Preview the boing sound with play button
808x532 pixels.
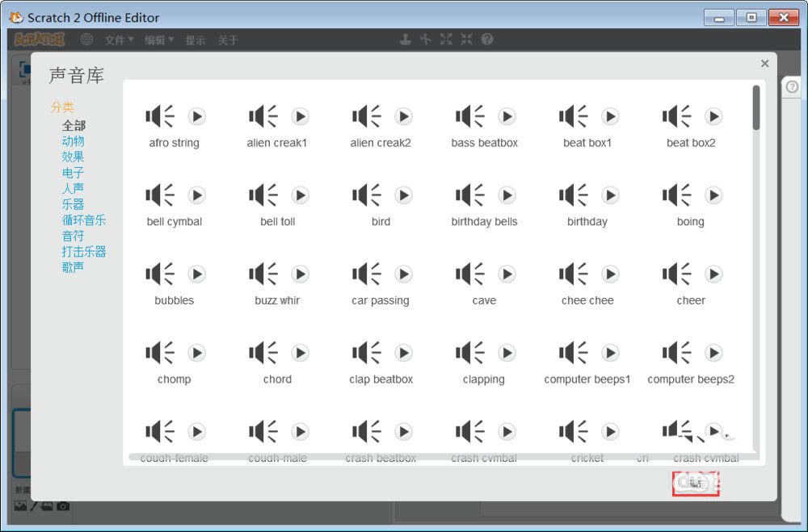pos(713,195)
